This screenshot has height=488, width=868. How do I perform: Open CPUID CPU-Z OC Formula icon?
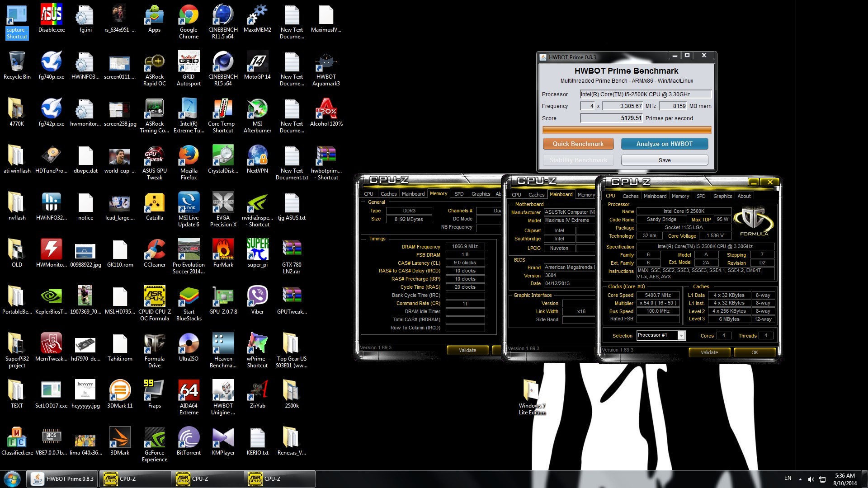coord(155,304)
